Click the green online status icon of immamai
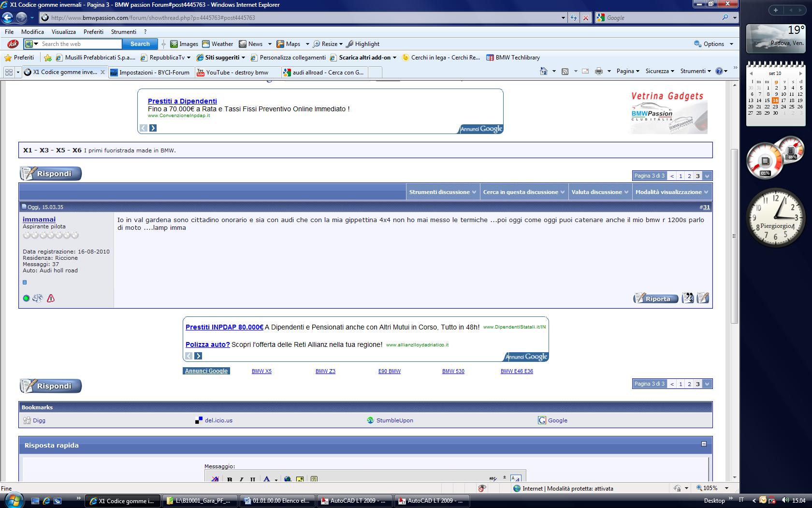Image resolution: width=812 pixels, height=508 pixels. [x=26, y=299]
